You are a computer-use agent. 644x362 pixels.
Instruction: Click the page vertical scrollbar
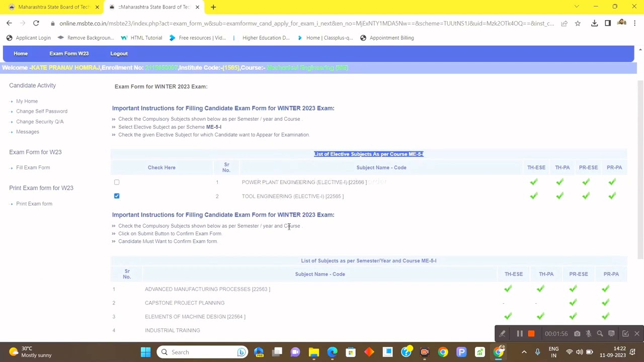[640, 169]
